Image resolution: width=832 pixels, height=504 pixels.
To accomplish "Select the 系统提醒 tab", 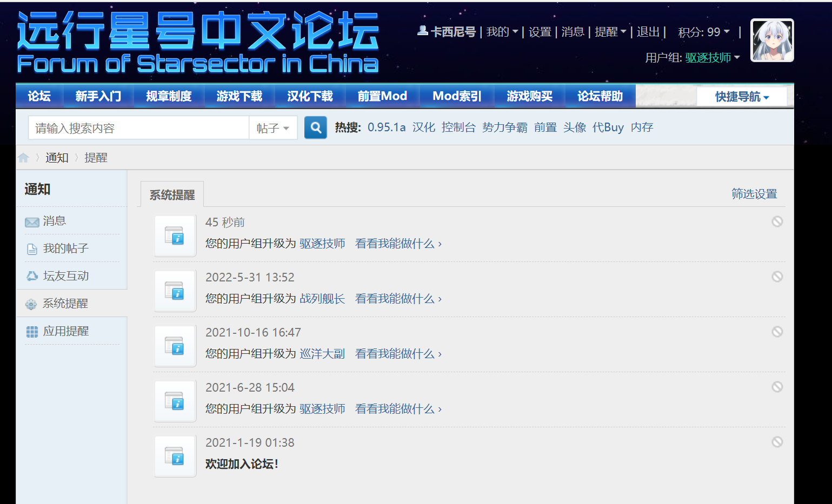I will [x=172, y=195].
